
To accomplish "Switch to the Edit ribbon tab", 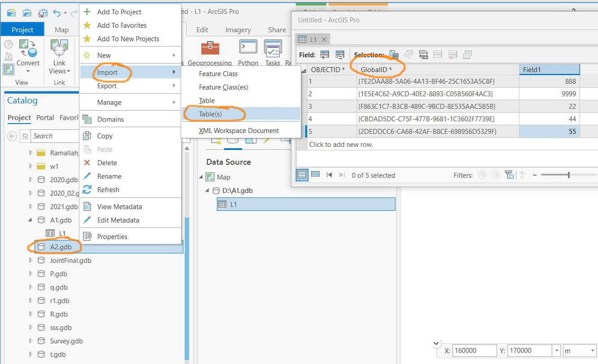I will point(202,30).
